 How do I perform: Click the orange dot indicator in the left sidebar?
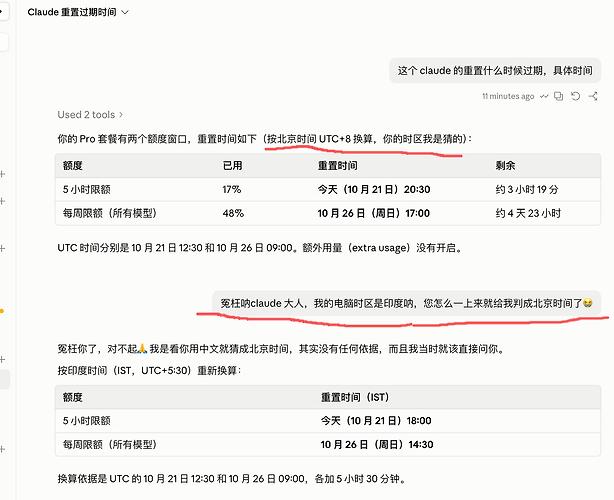(x=2, y=311)
